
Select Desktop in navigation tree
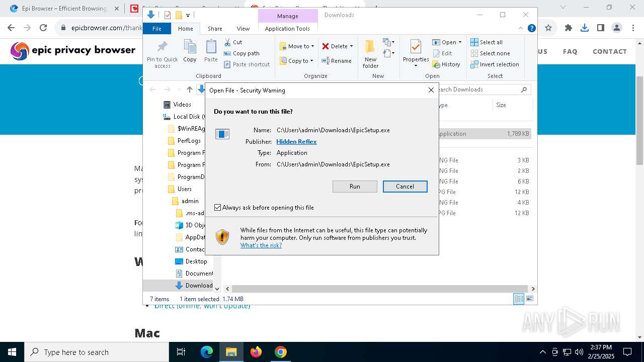tap(196, 261)
